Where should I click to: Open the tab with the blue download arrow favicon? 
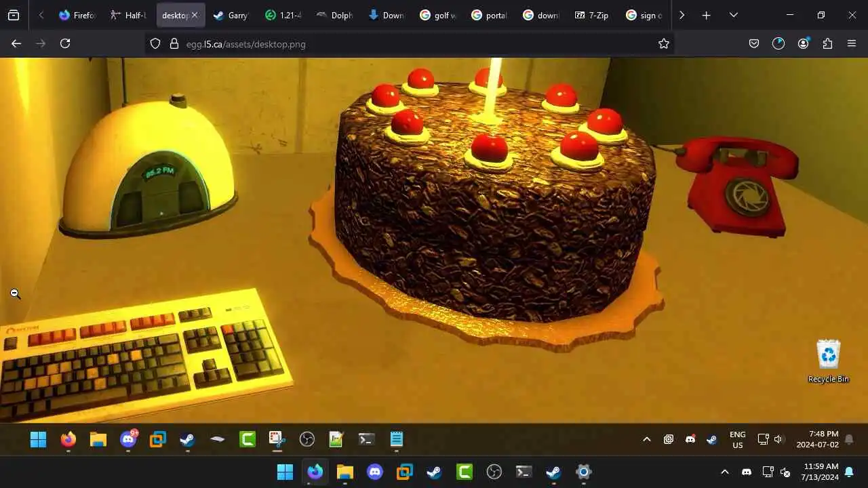coord(386,15)
